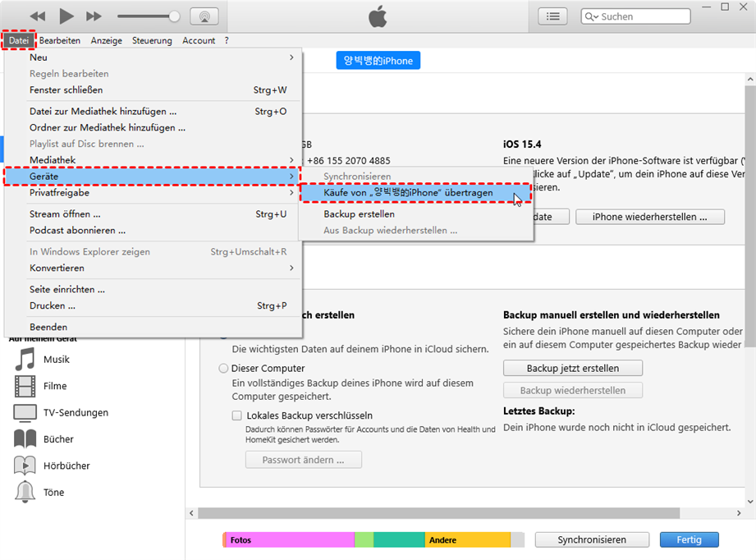Viewport: 756px width, 560px height.
Task: Click the Synchronisieren button at bottom
Action: (592, 539)
